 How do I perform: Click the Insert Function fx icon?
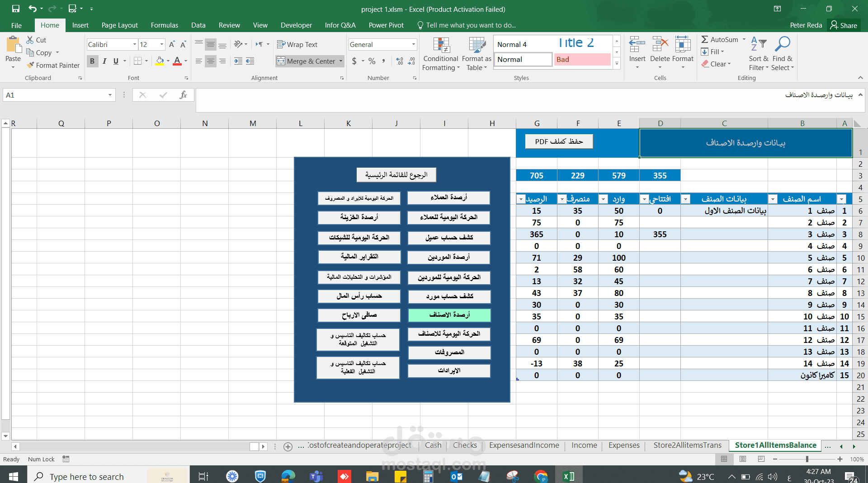(x=183, y=95)
